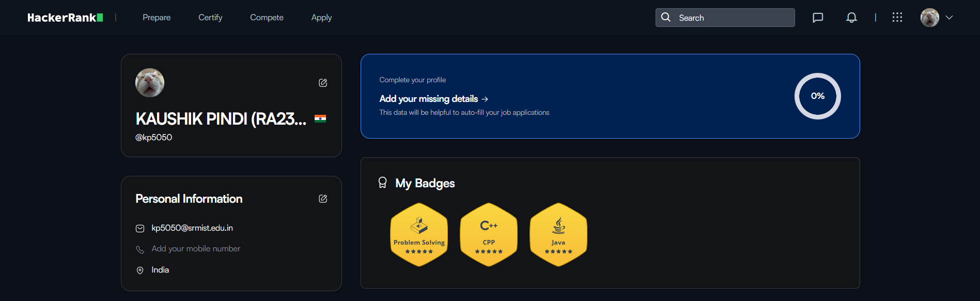The image size is (980, 301).
Task: Edit profile card via pencil icon
Action: point(323,83)
